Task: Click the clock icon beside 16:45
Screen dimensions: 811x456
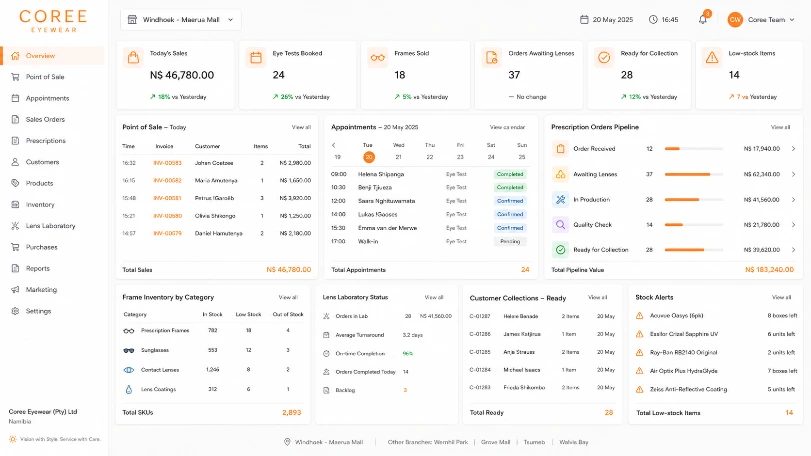Action: [653, 20]
